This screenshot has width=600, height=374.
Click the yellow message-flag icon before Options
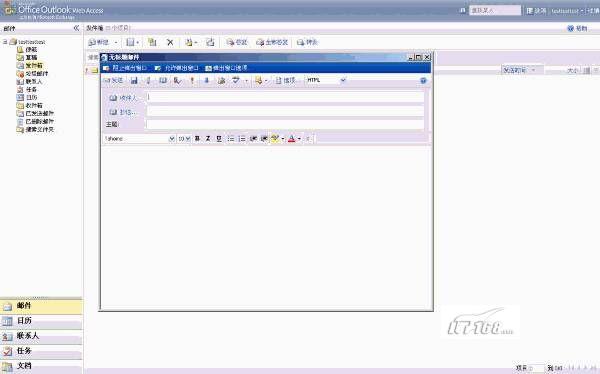pos(259,80)
